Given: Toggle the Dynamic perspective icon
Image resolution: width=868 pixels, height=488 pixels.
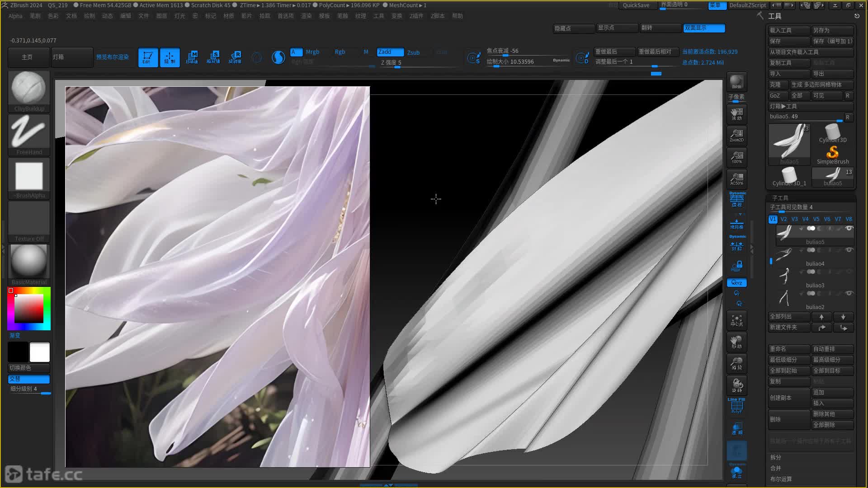Looking at the screenshot, I should [736, 200].
